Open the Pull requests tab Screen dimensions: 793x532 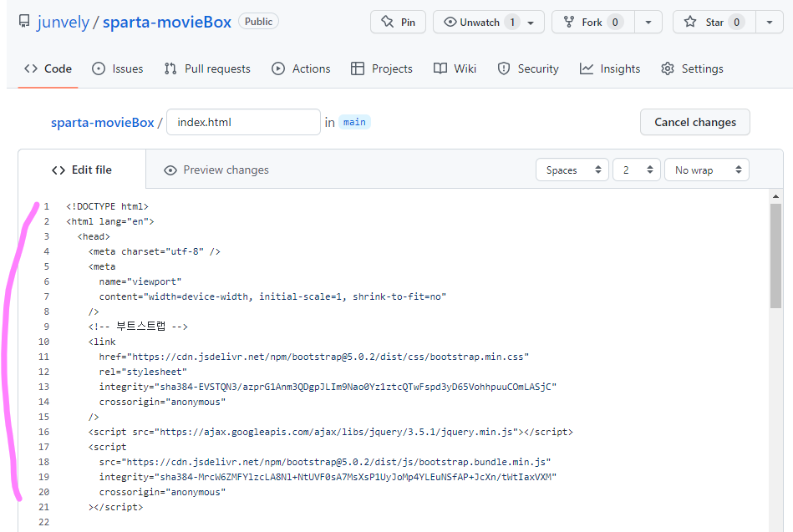pos(207,68)
